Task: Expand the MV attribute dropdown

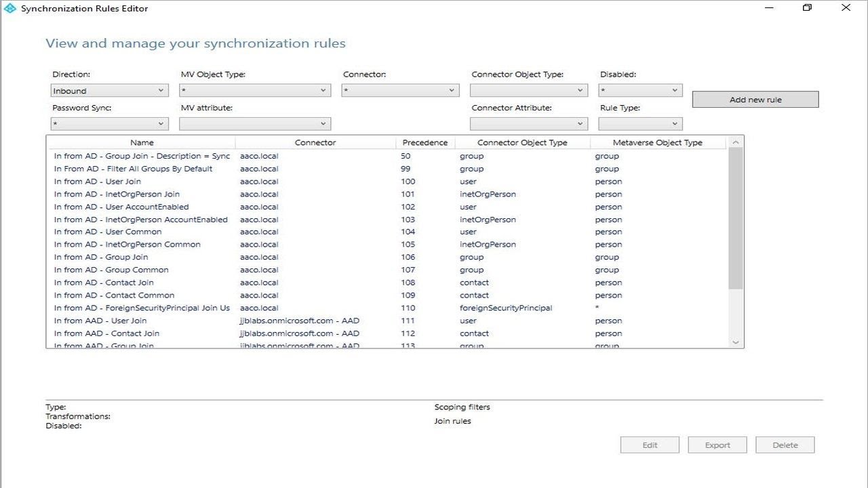Action: click(255, 124)
